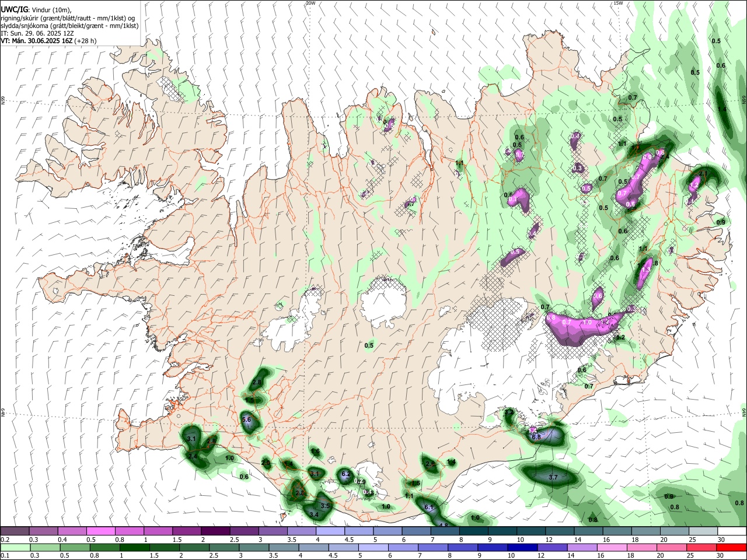Image resolution: width=747 pixels, height=560 pixels.
Task: Pick bottom legend swatch between 16 and 18
Action: tap(612, 547)
